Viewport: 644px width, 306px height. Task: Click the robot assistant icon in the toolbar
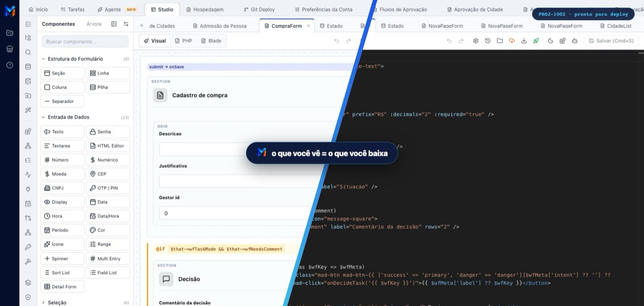click(x=575, y=41)
